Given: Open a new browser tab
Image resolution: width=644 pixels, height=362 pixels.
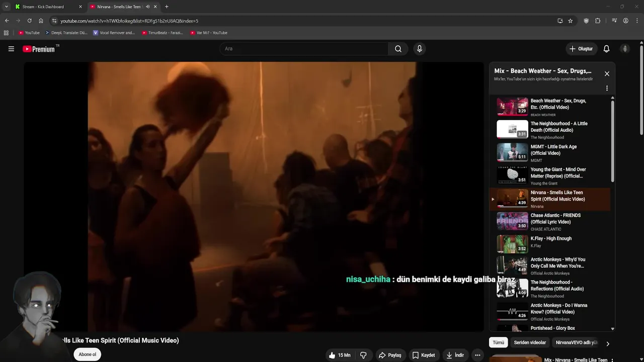Looking at the screenshot, I should click(x=167, y=7).
